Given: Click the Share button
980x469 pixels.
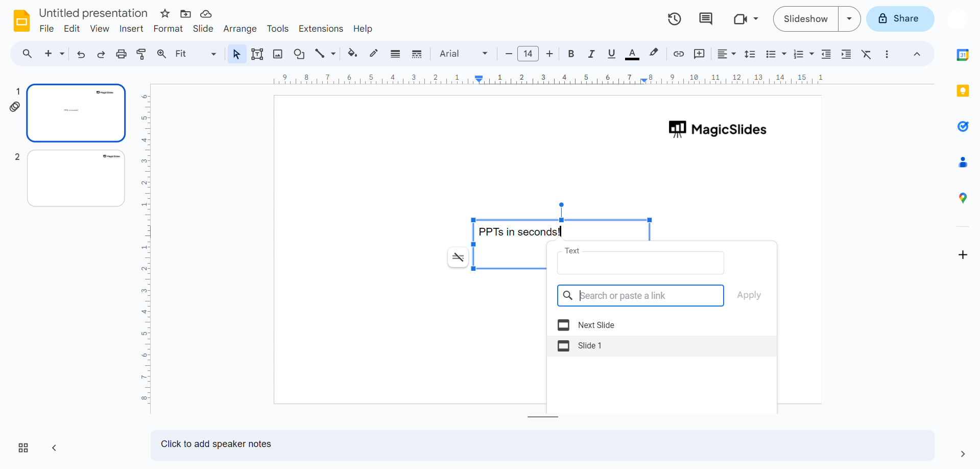Looking at the screenshot, I should tap(900, 19).
